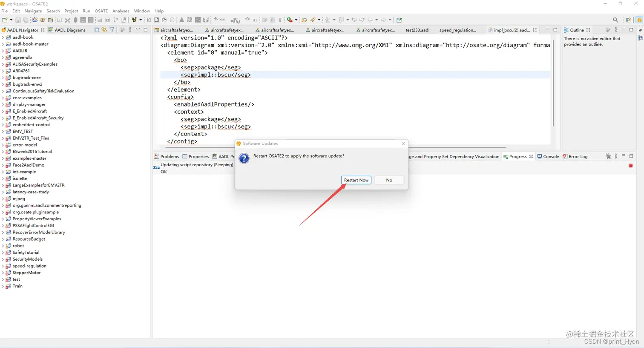Close the AADL Navigator tab
The image size is (644, 348).
[x=42, y=30]
